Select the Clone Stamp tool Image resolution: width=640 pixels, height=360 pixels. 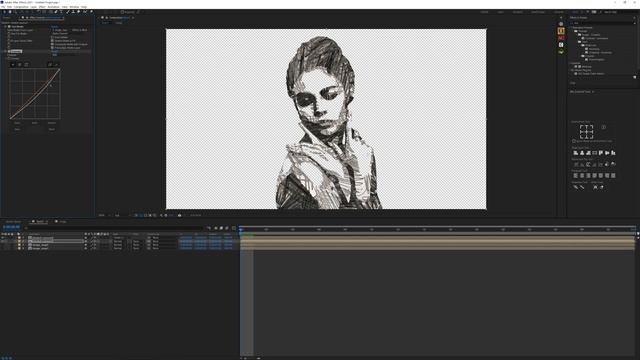pyautogui.click(x=73, y=12)
